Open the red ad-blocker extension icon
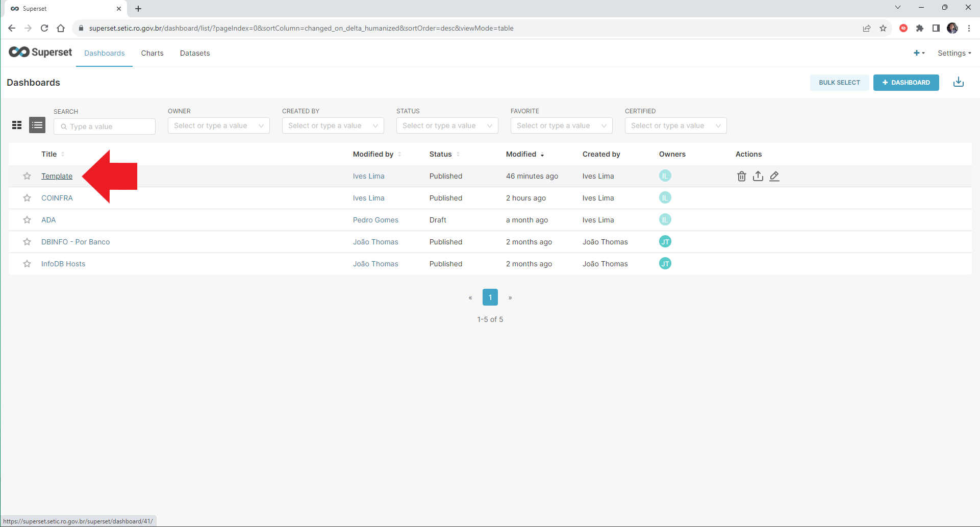Screen dimensions: 980x527 tap(903, 28)
